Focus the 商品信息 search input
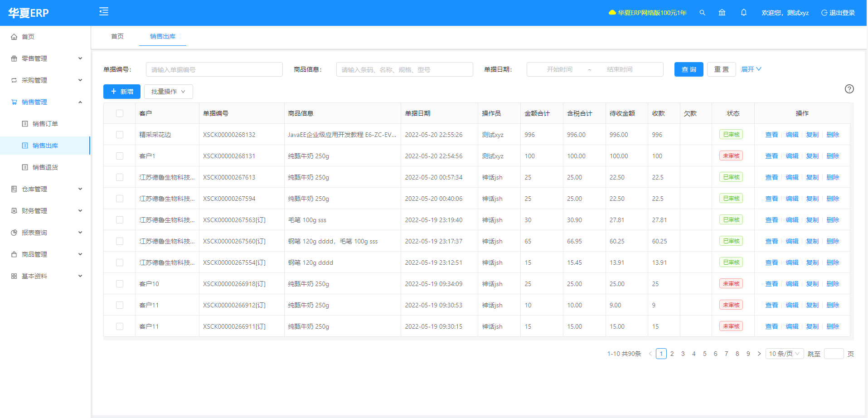868x418 pixels. pos(405,69)
